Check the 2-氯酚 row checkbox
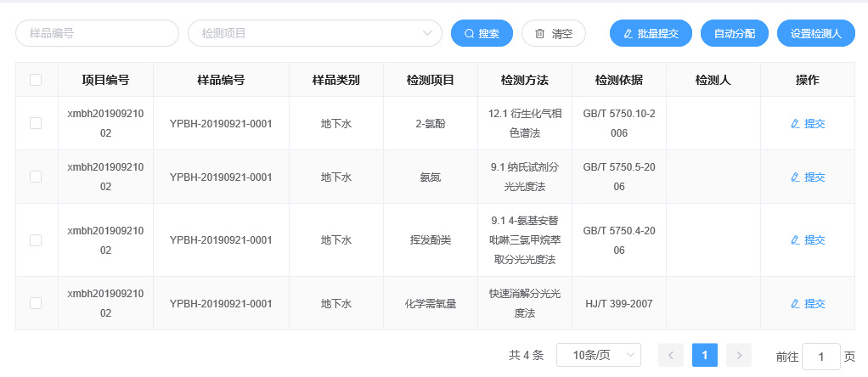The image size is (868, 377). [36, 123]
